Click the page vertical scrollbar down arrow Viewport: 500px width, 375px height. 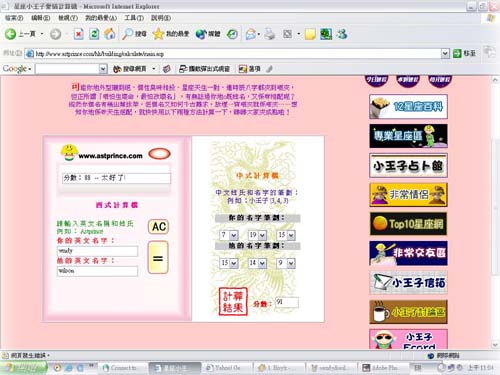point(495,345)
